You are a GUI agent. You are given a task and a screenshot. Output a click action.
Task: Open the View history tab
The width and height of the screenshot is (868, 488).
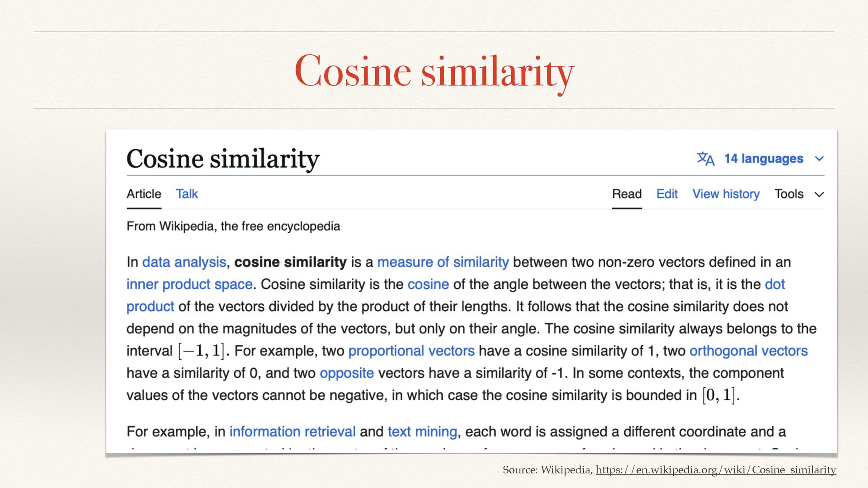click(726, 194)
